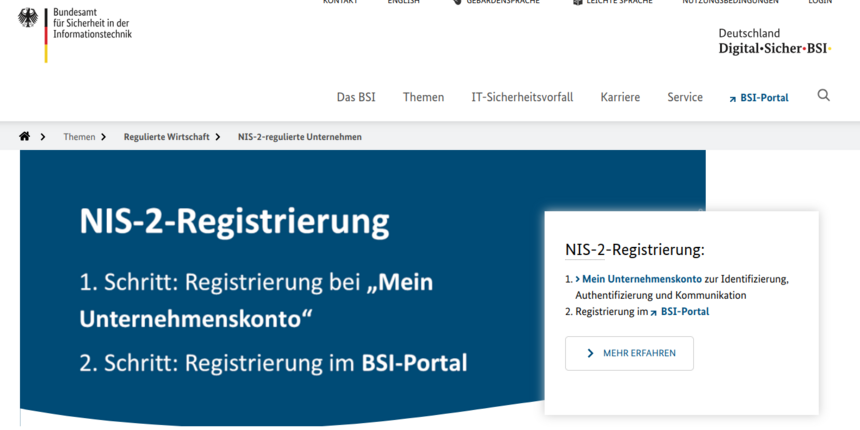This screenshot has height=430, width=860.
Task: Click the NIS-2-Registrierung banner heading
Action: click(234, 221)
